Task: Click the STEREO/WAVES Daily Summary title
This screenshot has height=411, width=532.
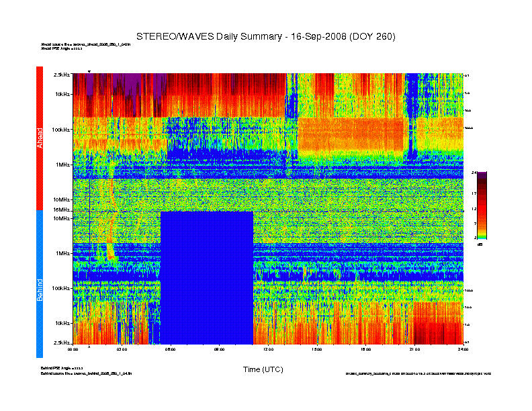Action: tap(265, 37)
